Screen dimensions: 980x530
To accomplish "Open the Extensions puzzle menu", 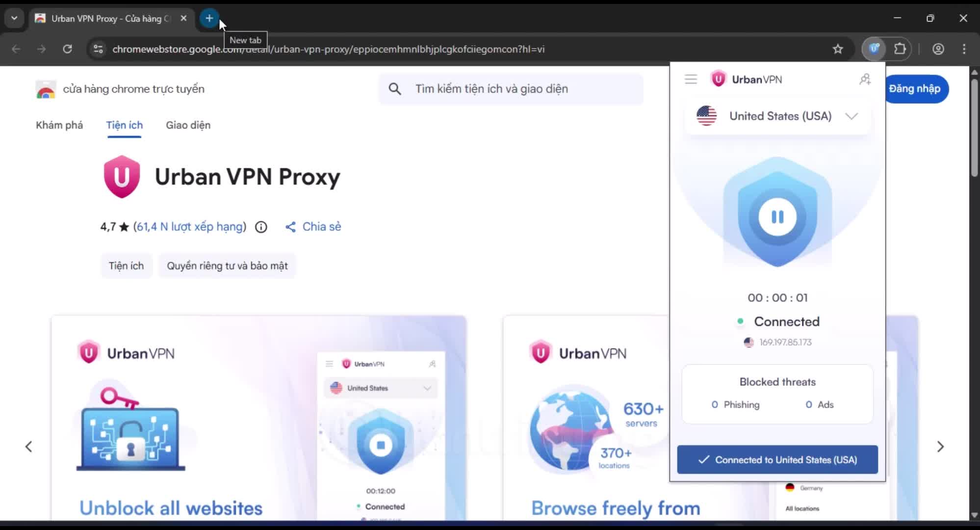I will (x=900, y=49).
